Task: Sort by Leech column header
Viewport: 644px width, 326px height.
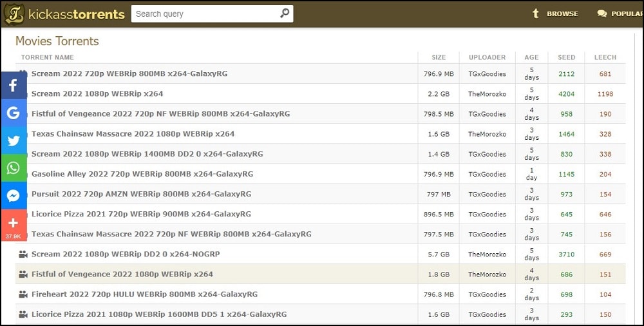Action: click(x=605, y=57)
